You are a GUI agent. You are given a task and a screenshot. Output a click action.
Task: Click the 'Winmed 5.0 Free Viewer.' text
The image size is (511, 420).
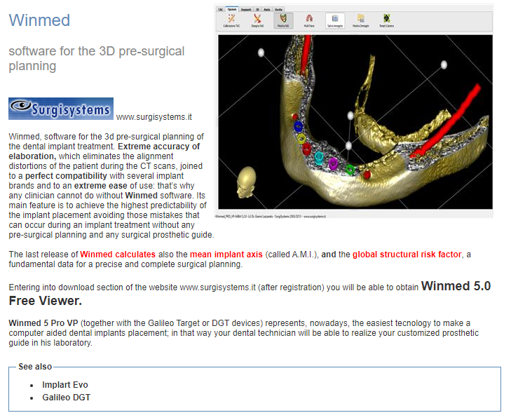point(250,293)
